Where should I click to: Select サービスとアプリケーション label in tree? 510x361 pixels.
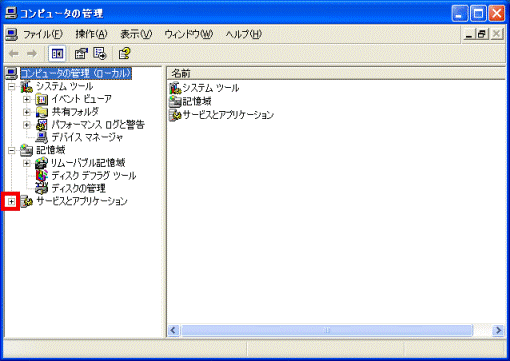click(82, 201)
